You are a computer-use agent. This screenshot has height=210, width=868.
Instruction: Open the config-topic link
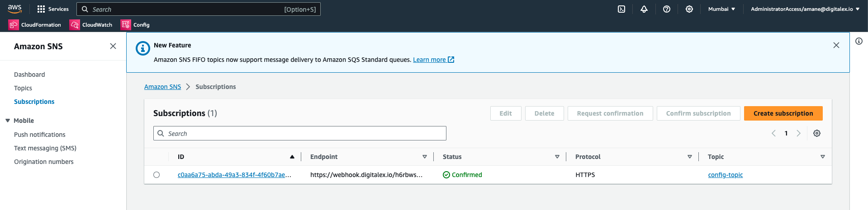pos(725,175)
